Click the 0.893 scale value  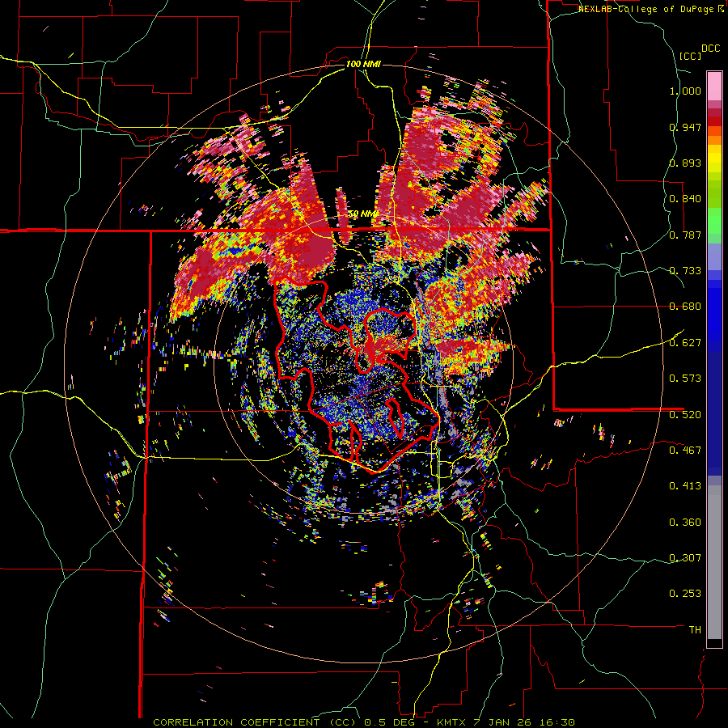(x=685, y=163)
